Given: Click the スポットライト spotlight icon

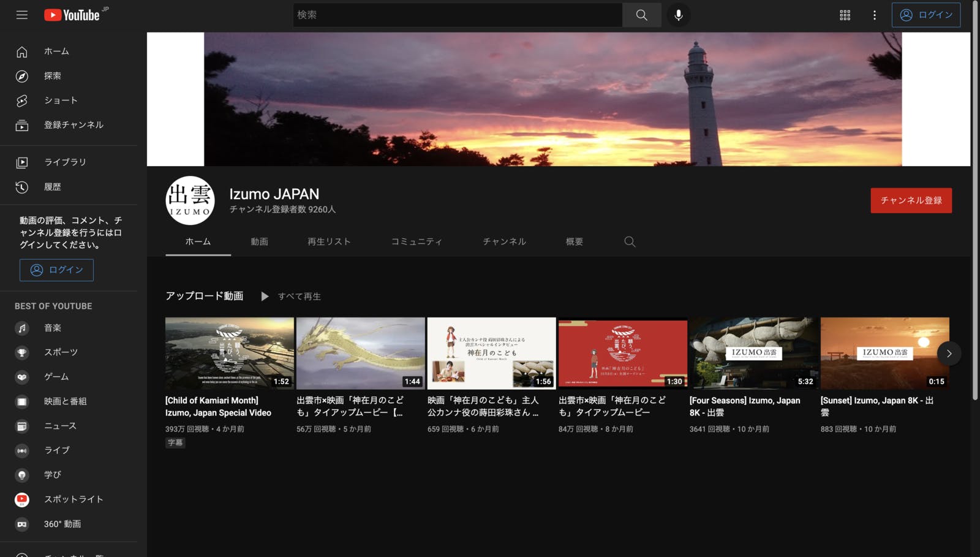Looking at the screenshot, I should [22, 499].
